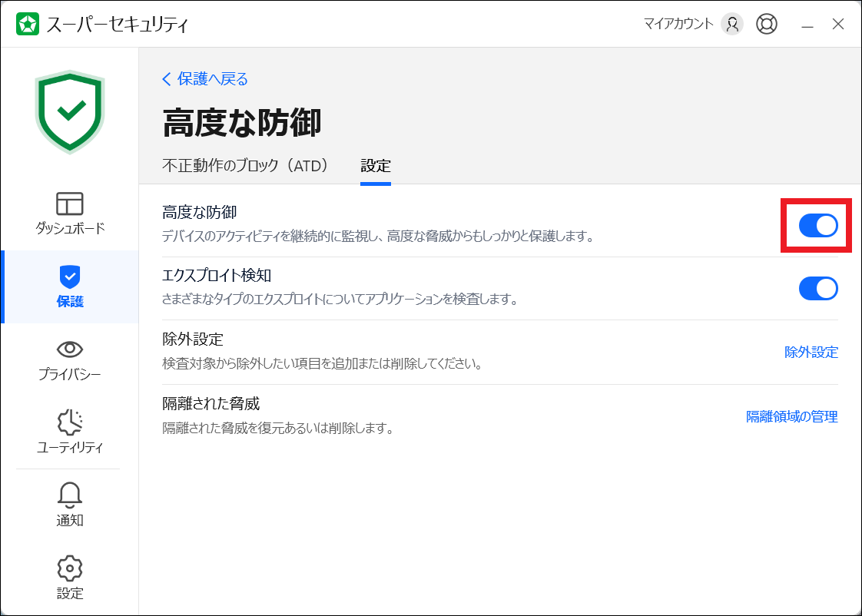Viewport: 862px width, 616px height.
Task: Open the プライバシー eye icon
Action: pyautogui.click(x=70, y=349)
